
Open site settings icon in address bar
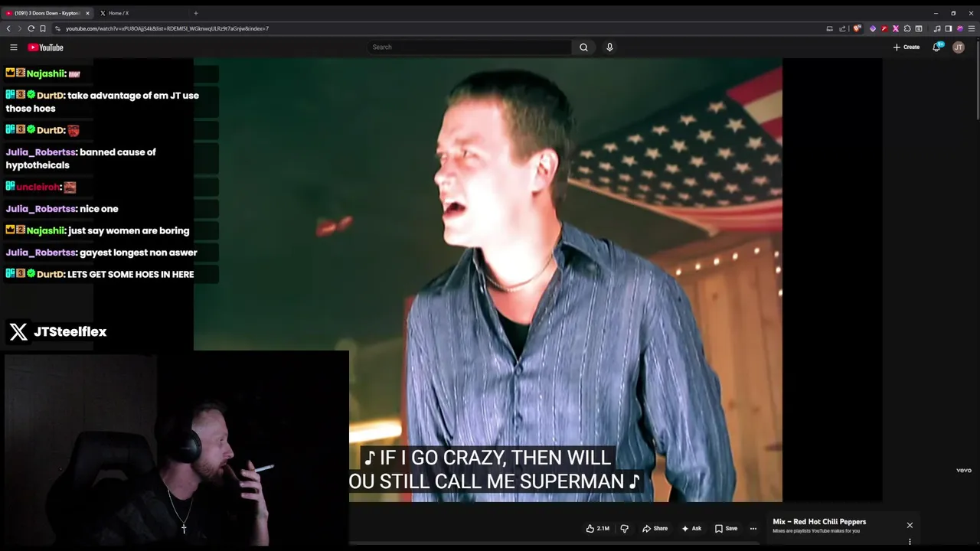(x=57, y=28)
